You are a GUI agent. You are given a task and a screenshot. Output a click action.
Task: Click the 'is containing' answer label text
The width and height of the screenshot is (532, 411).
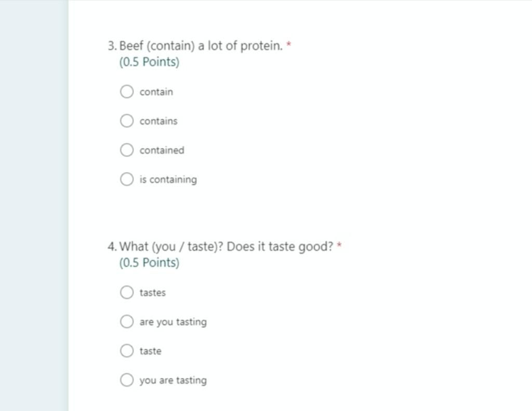point(168,180)
